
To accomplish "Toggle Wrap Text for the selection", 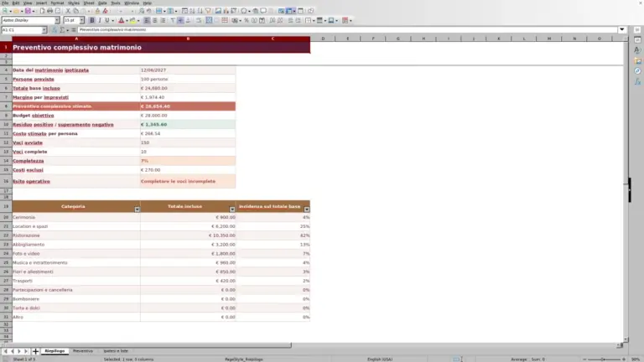I will coord(199,20).
